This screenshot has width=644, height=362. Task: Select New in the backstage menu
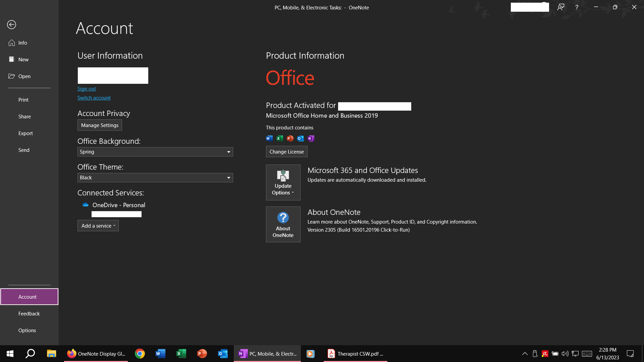point(29,59)
